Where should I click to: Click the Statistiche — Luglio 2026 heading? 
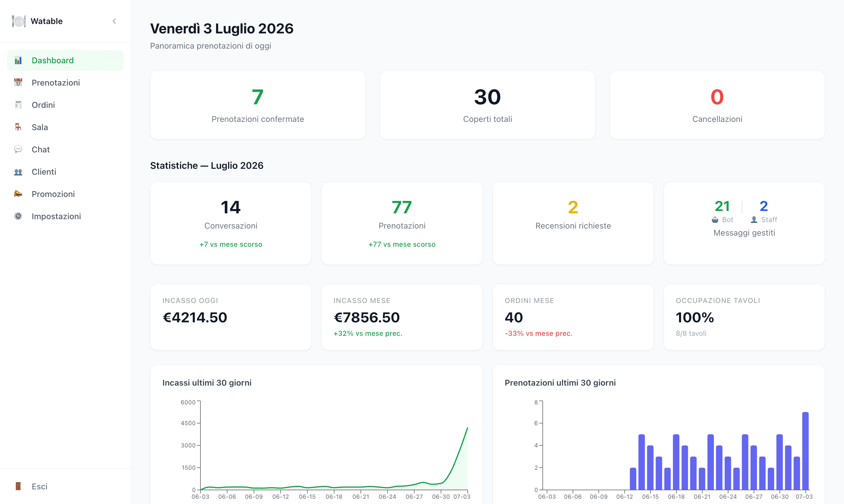click(x=207, y=165)
